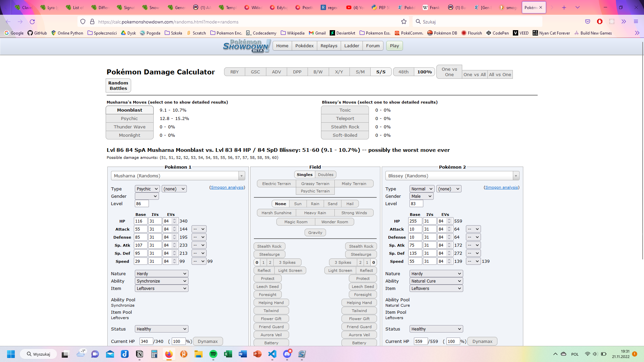Screen dimensions: 644x362
Task: Open Blissey's Healthy status dropdown
Action: click(x=436, y=329)
